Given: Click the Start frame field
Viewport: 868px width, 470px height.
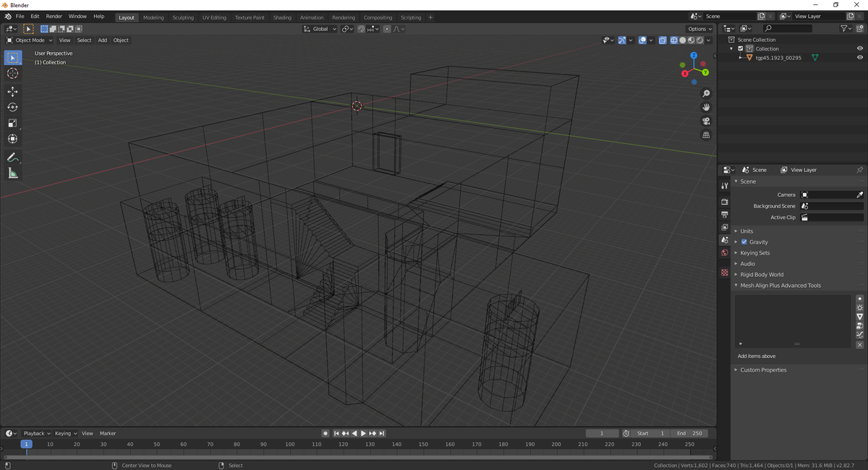Looking at the screenshot, I should coord(650,433).
